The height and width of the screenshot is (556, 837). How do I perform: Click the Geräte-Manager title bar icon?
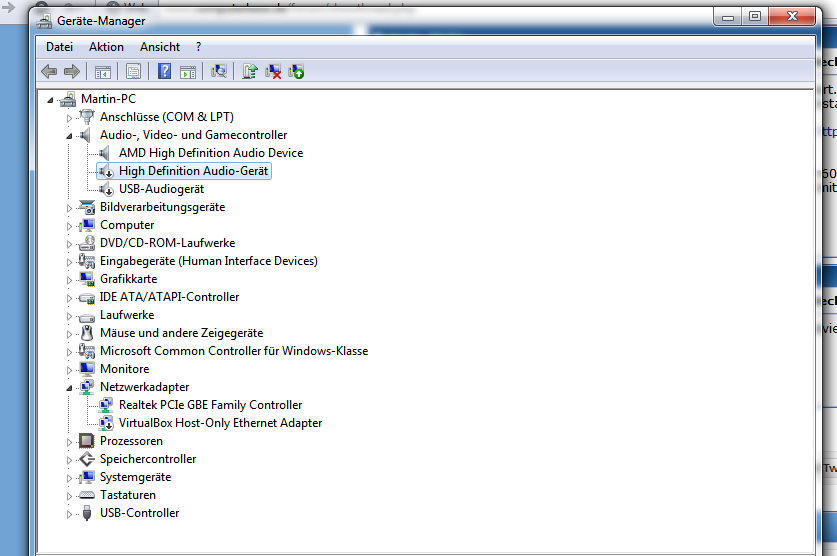[44, 21]
